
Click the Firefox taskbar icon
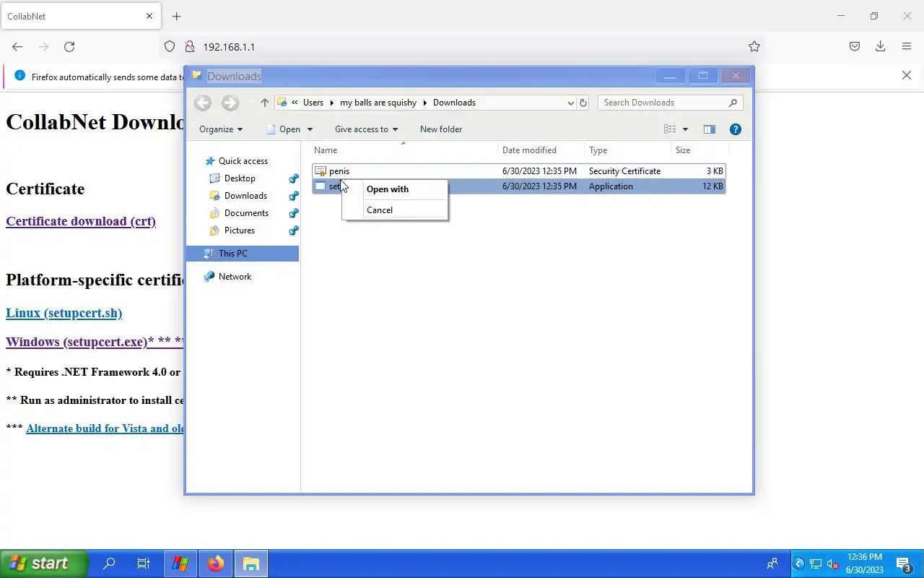[x=216, y=564]
